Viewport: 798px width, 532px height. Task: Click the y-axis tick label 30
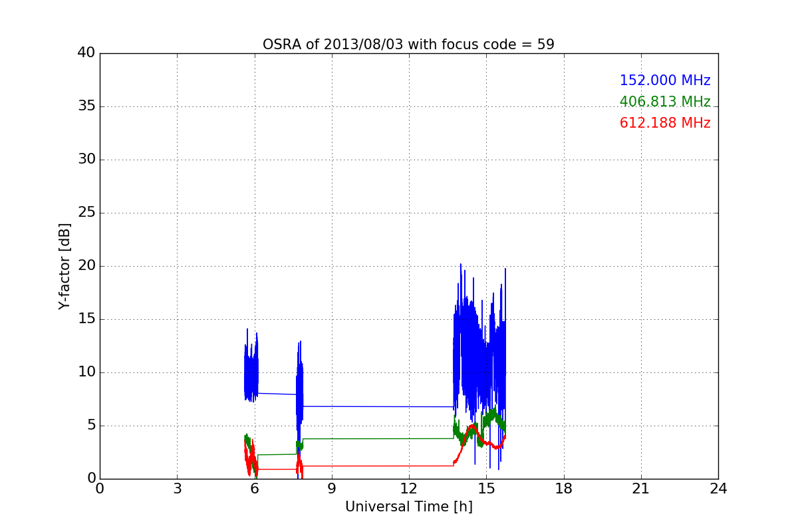click(x=86, y=160)
